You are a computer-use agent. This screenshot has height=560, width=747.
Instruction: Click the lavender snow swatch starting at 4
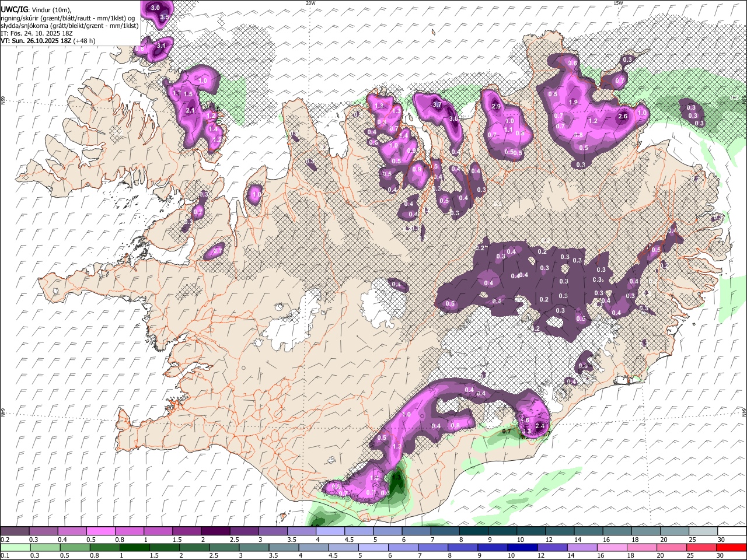click(329, 531)
